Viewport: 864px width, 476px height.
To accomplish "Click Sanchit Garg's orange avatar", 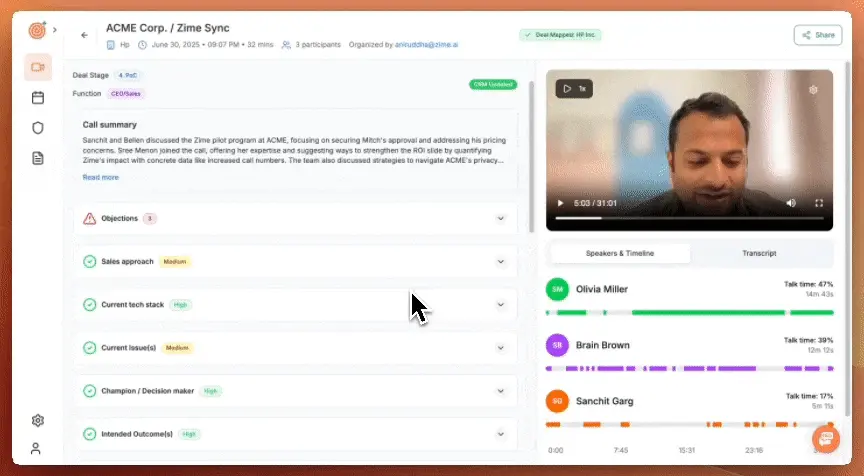I will [557, 401].
